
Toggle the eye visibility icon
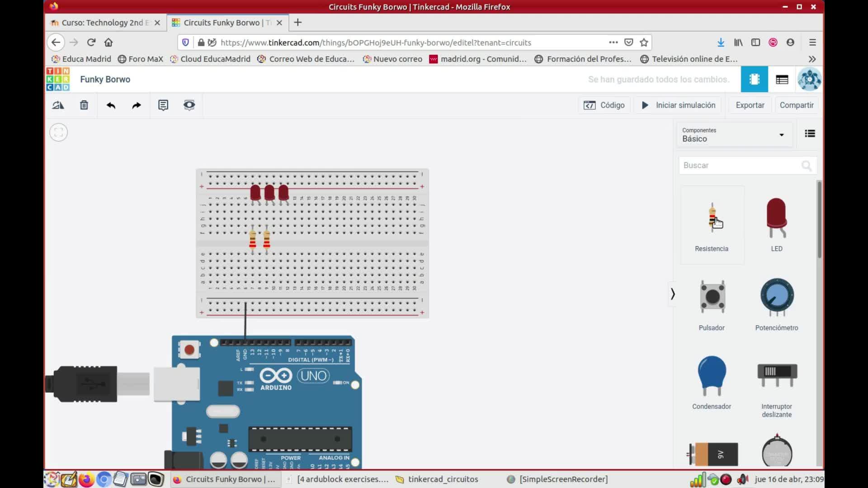tap(189, 105)
